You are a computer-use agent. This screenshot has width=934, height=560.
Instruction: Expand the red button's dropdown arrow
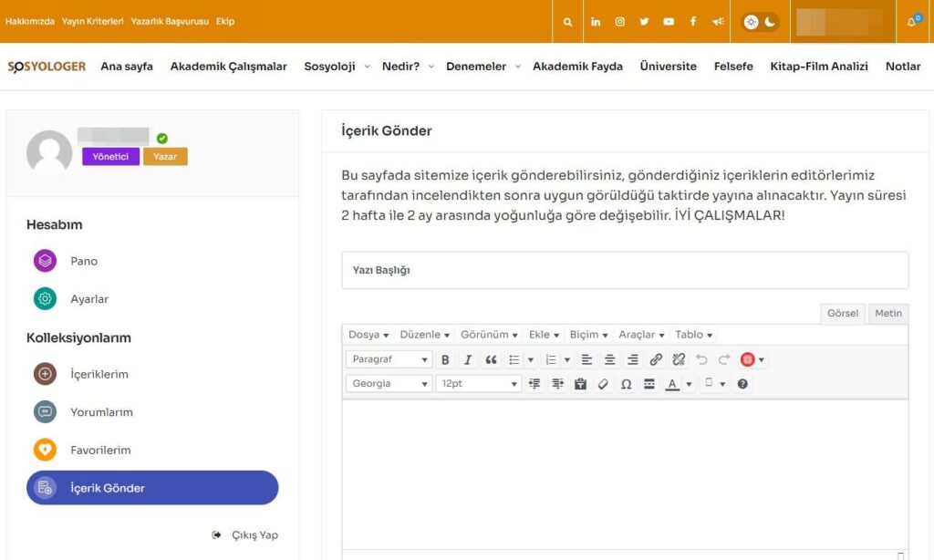pos(762,360)
